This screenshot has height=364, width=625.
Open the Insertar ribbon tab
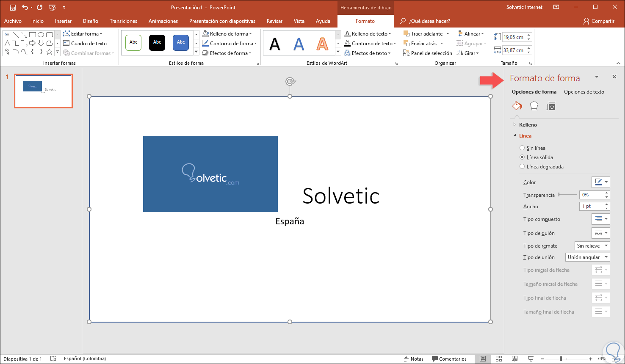pyautogui.click(x=63, y=21)
